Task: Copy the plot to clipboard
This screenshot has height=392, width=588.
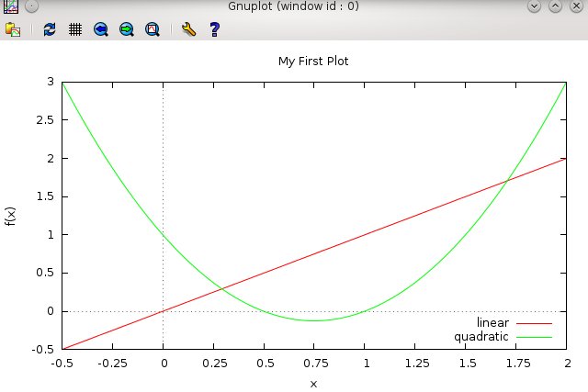Action: point(13,29)
